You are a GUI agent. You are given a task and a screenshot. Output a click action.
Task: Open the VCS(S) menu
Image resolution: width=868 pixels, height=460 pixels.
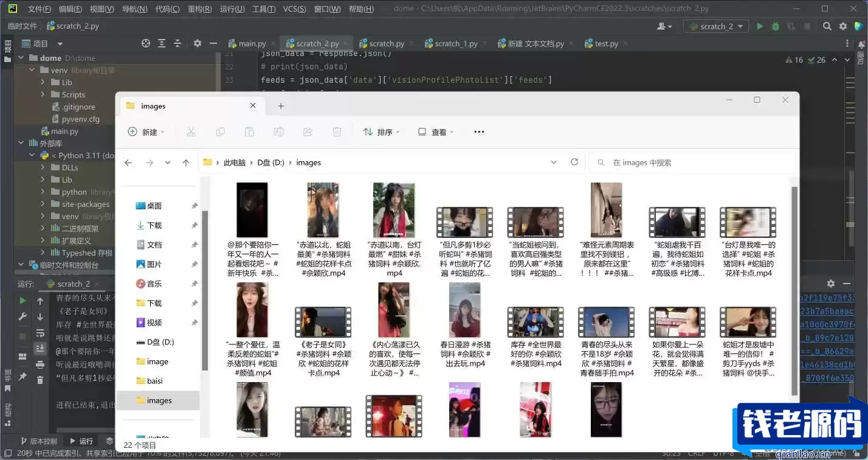click(295, 9)
